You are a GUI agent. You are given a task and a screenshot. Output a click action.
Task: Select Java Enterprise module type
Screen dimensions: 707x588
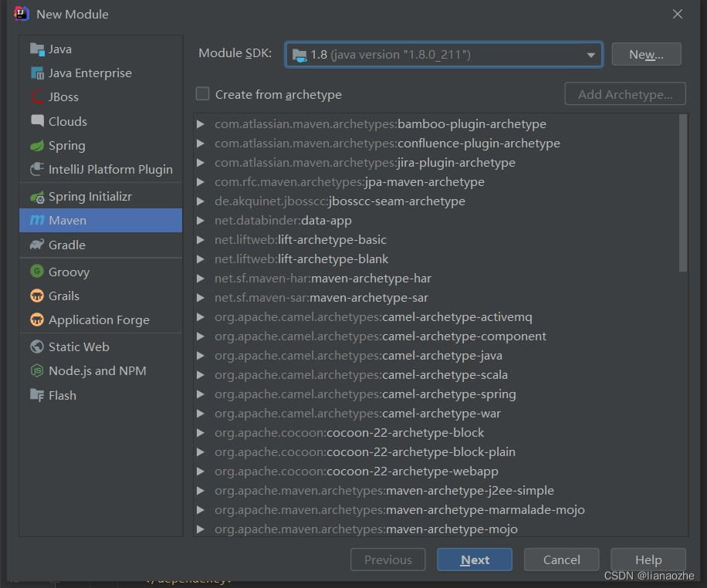tap(100, 73)
